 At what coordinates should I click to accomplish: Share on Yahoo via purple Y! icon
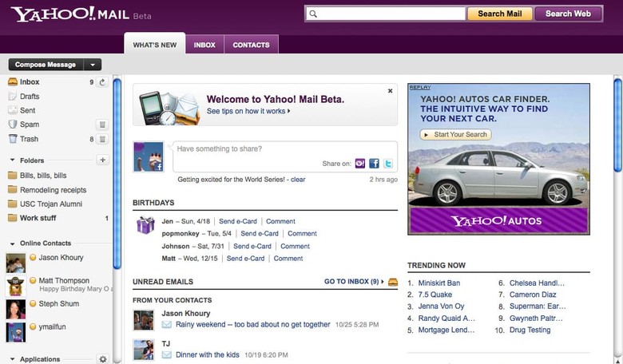tap(360, 163)
